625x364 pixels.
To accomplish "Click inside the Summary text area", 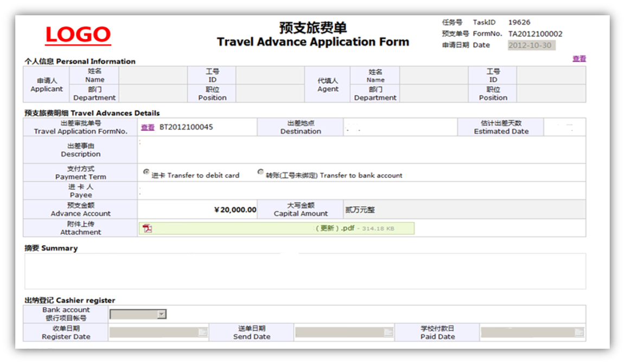I will [305, 271].
